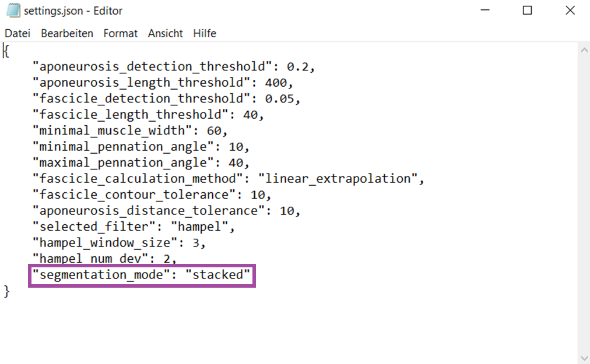Image resolution: width=590 pixels, height=364 pixels.
Task: Open the Ansicht menu
Action: coord(165,33)
